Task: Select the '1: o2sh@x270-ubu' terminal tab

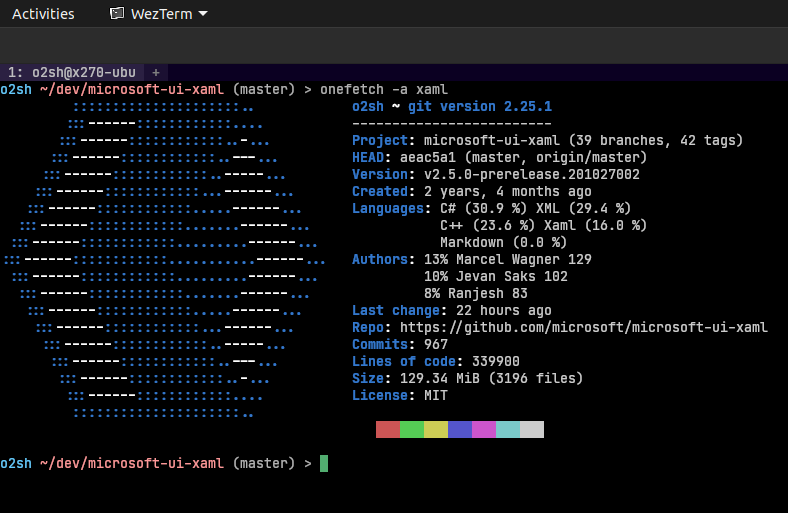Action: point(72,72)
